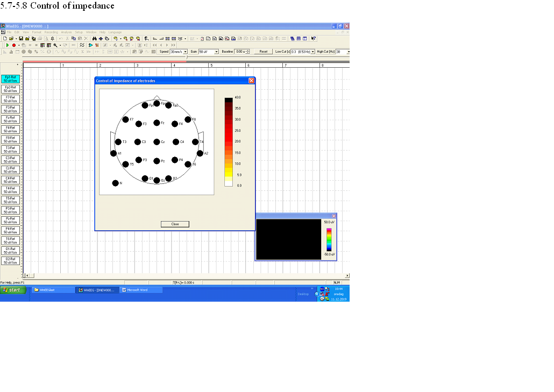Adjust the Baseline spinner arrows

247,52
